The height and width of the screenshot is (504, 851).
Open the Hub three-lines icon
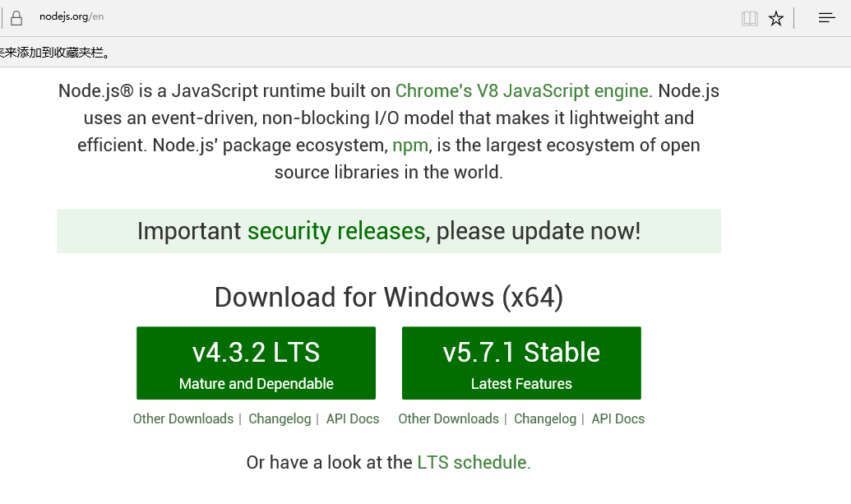826,18
